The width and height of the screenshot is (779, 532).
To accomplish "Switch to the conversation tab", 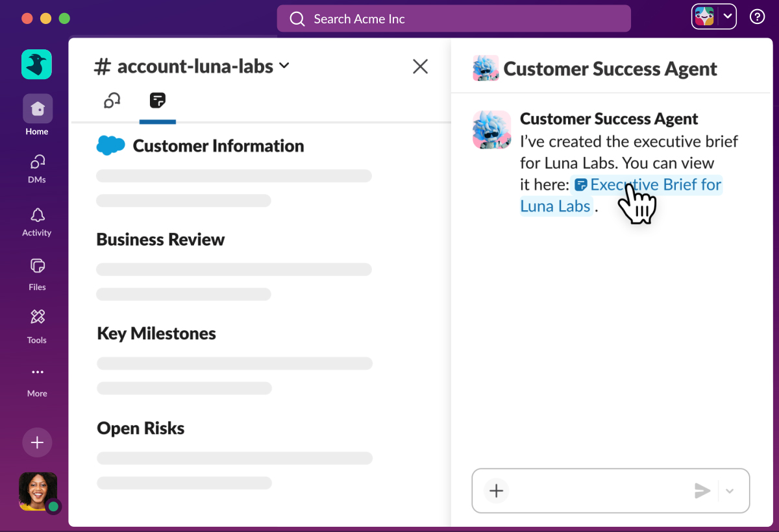I will tap(111, 101).
